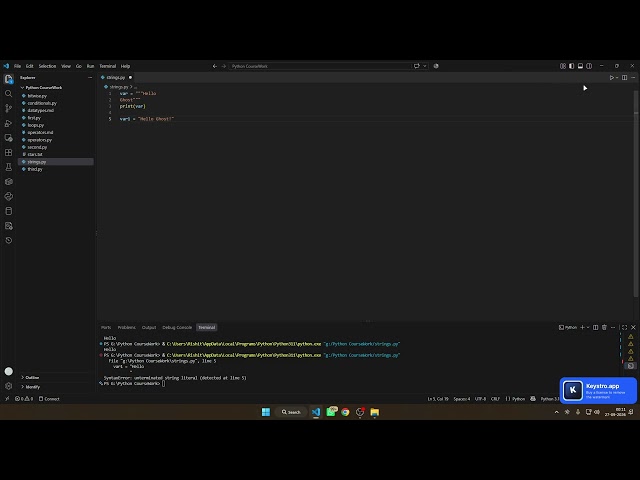This screenshot has width=640, height=480.
Task: Run the Python file with play button
Action: (611, 78)
